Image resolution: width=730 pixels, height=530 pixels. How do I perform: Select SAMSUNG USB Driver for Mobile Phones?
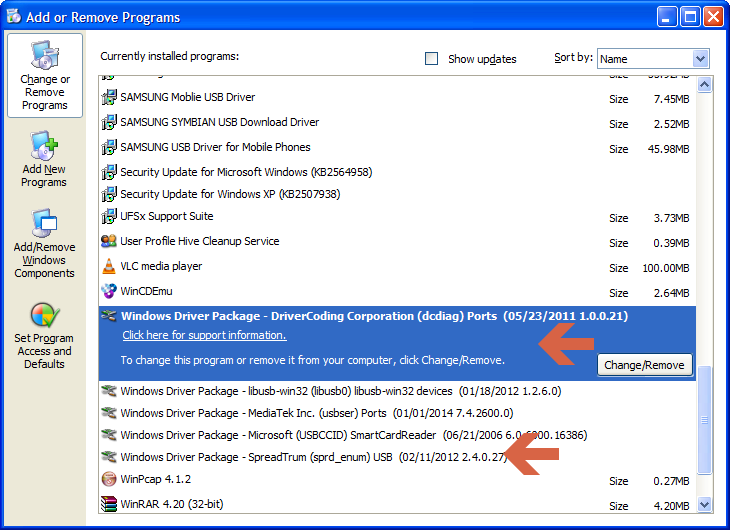click(x=397, y=148)
